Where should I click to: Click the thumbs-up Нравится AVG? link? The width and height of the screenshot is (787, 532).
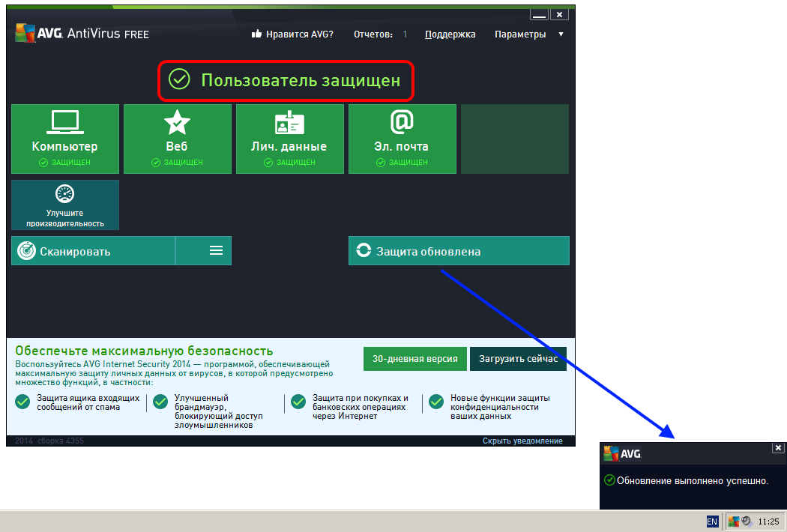(292, 34)
